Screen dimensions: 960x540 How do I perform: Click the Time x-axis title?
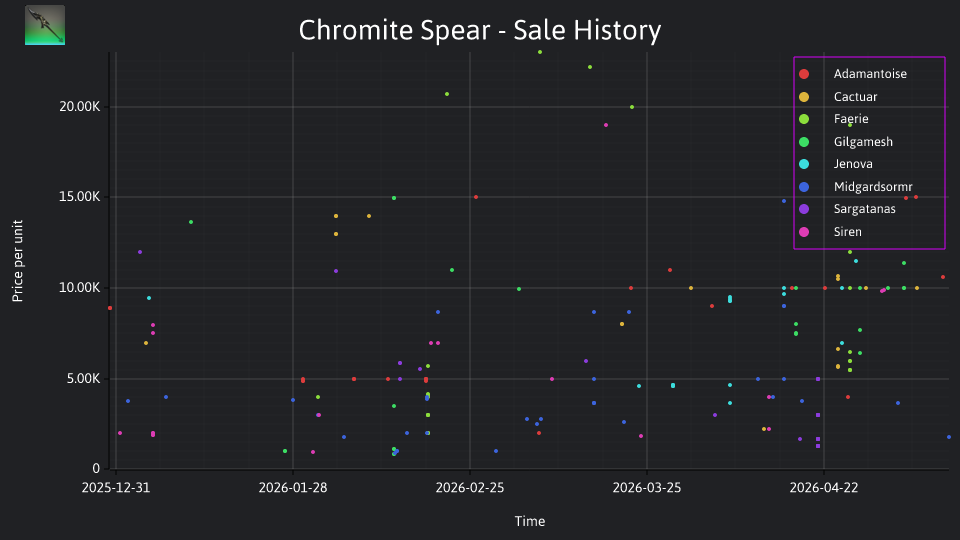click(x=530, y=522)
